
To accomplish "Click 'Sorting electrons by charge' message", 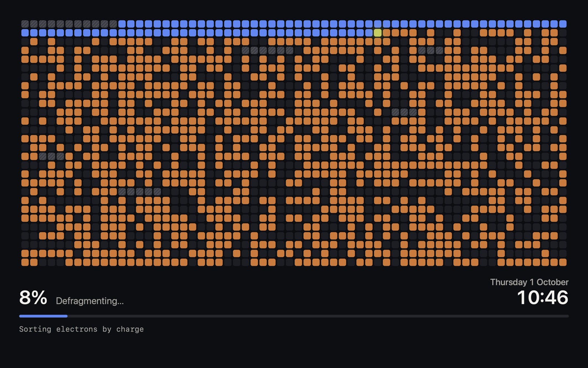I will click(x=81, y=329).
